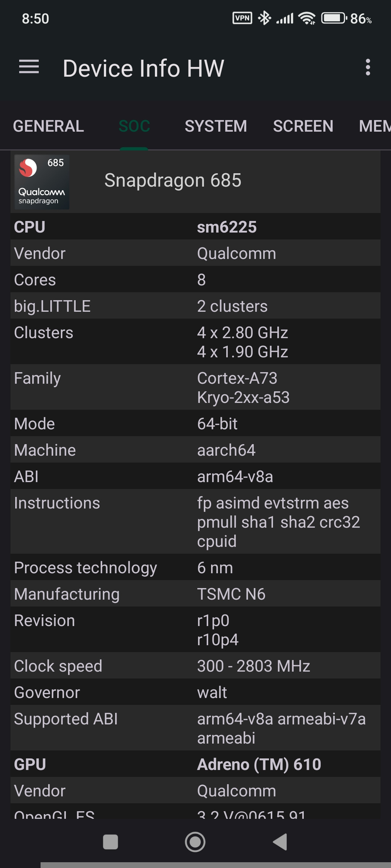Switch to the SCREEN tab
The height and width of the screenshot is (868, 391).
click(303, 126)
